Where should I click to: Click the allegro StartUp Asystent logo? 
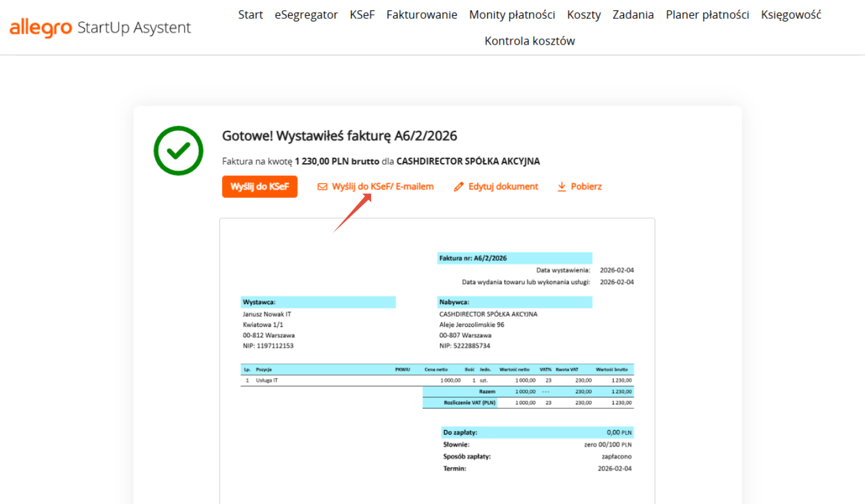100,27
